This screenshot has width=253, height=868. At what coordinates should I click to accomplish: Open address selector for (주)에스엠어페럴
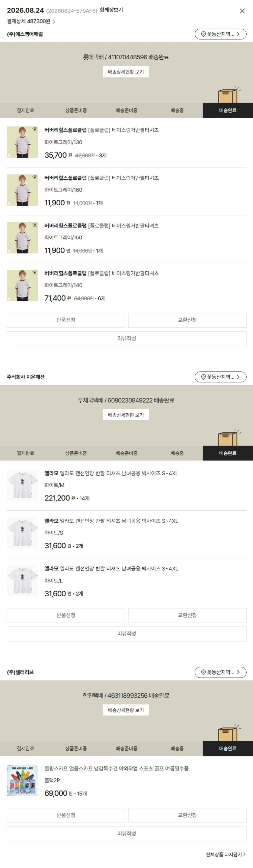pos(220,34)
